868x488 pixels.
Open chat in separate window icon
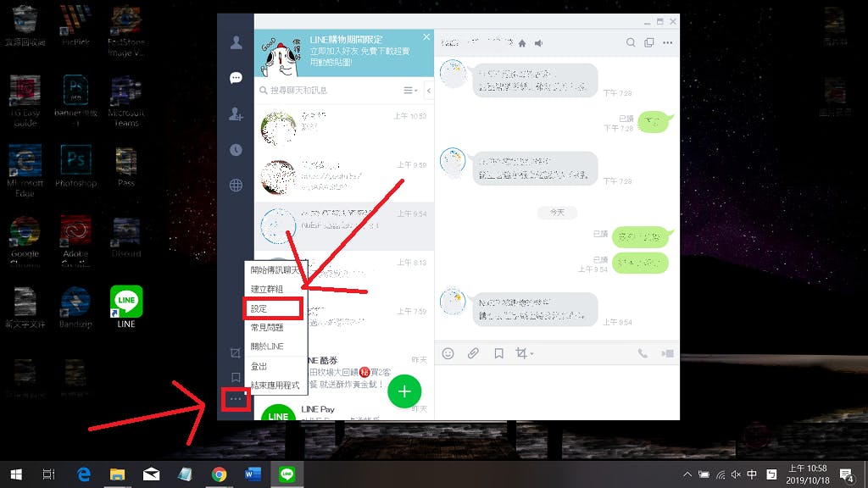pyautogui.click(x=648, y=42)
